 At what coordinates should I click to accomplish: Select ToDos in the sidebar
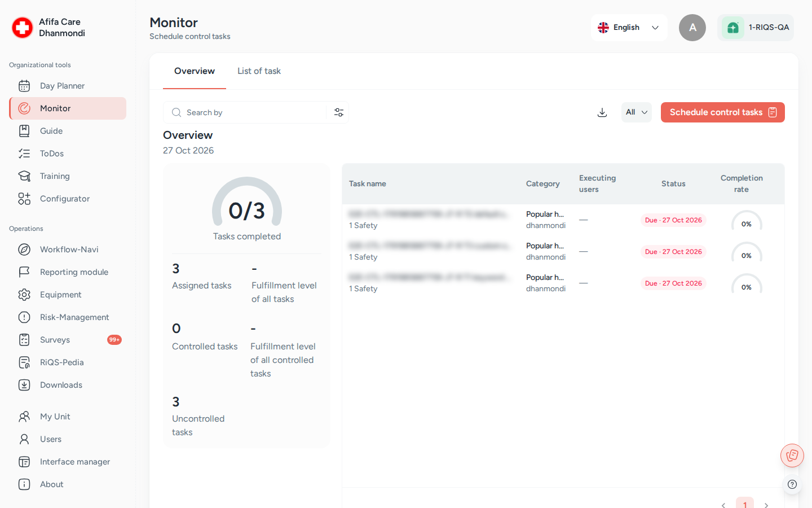tap(52, 154)
